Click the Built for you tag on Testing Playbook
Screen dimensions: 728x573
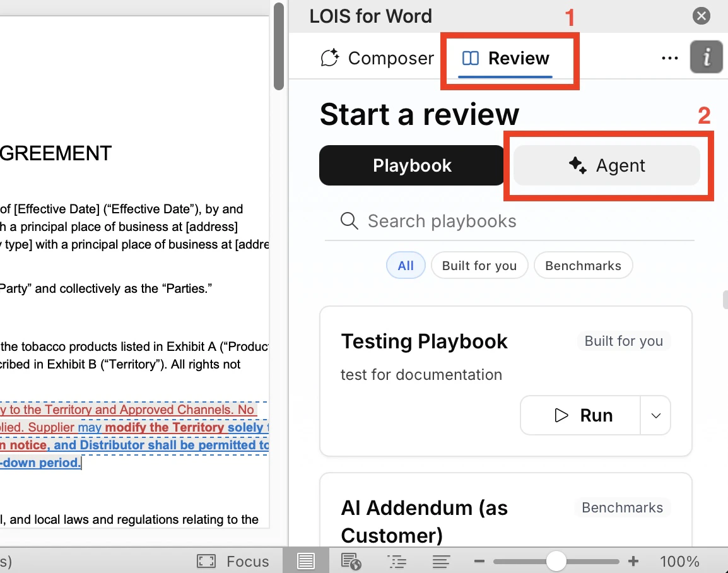pos(623,341)
